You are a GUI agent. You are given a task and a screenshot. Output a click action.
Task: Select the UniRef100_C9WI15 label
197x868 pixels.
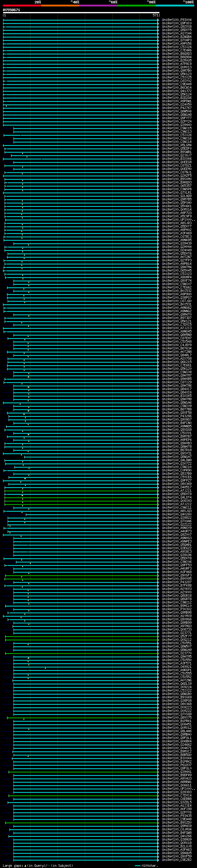(x=177, y=128)
